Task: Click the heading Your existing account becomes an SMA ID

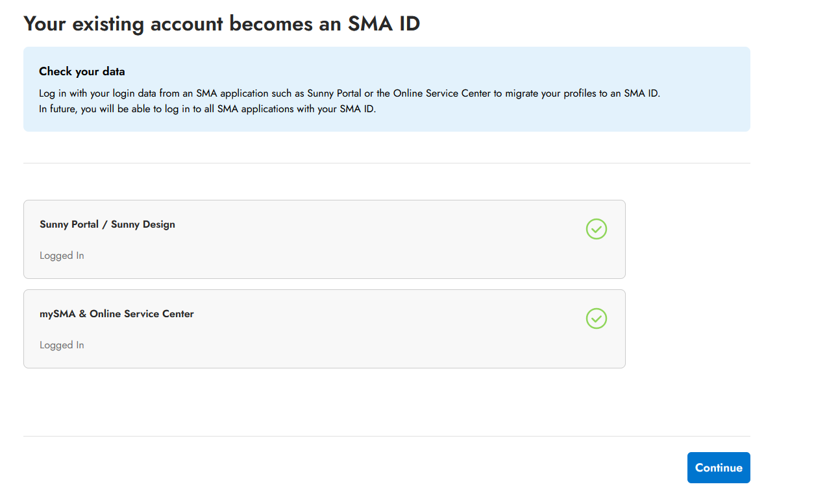Action: [x=221, y=23]
